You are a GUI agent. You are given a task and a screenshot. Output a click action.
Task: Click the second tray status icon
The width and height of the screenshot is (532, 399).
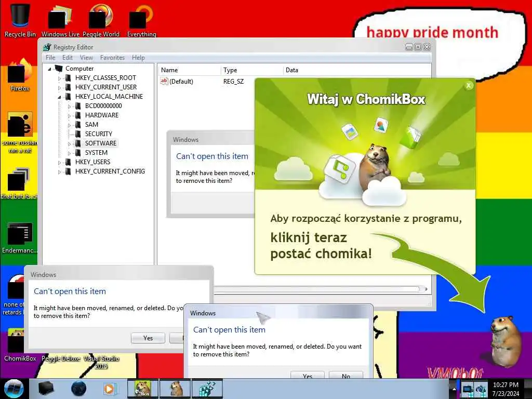481,390
